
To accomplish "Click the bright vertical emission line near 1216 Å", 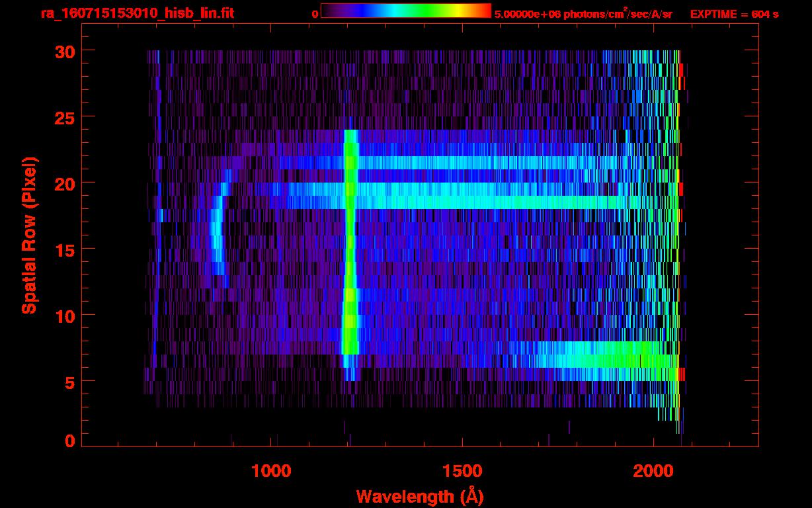I will pyautogui.click(x=350, y=255).
